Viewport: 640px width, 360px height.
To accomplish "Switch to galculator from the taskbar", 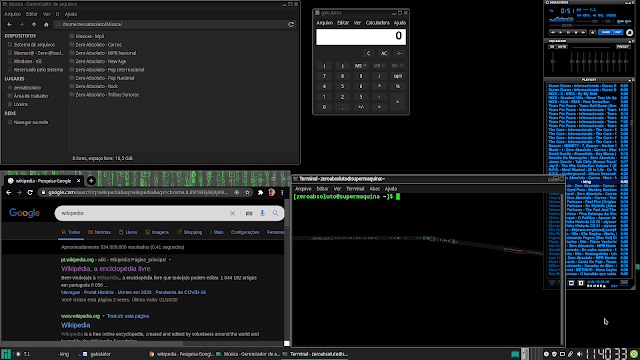I will click(x=97, y=354).
